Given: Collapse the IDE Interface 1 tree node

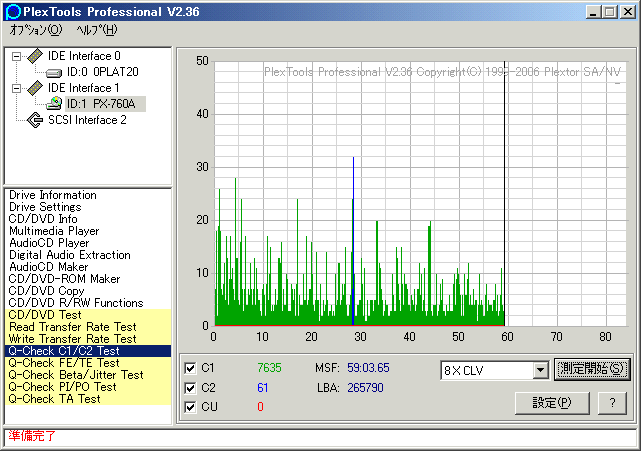Looking at the screenshot, I should [x=16, y=88].
